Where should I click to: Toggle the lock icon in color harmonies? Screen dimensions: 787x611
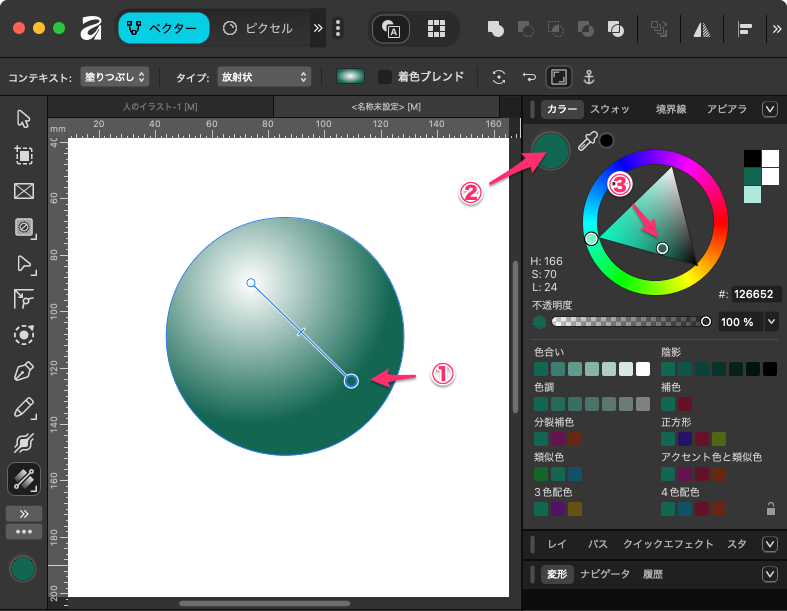click(768, 508)
